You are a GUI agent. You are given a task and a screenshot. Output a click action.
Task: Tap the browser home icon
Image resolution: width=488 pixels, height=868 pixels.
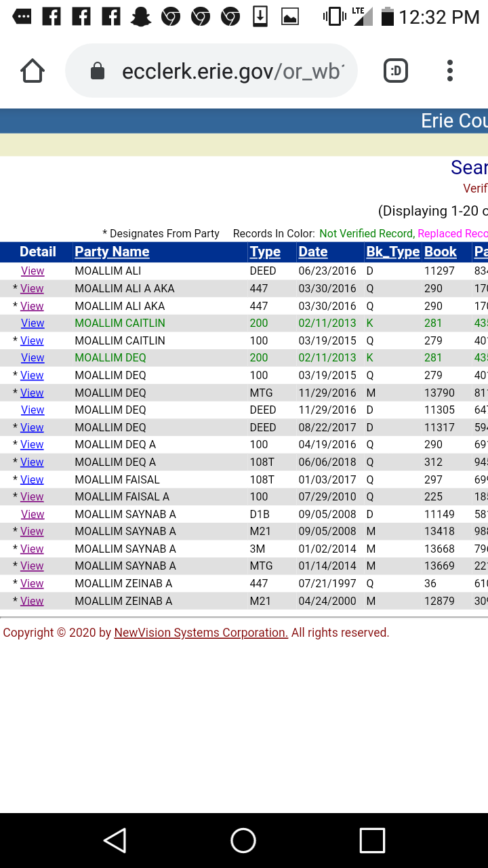point(33,71)
